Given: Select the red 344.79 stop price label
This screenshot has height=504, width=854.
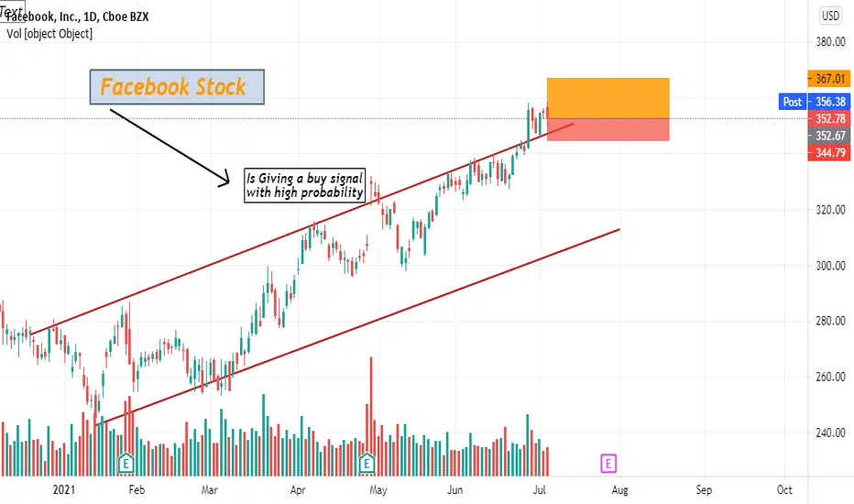Looking at the screenshot, I should pos(828,153).
